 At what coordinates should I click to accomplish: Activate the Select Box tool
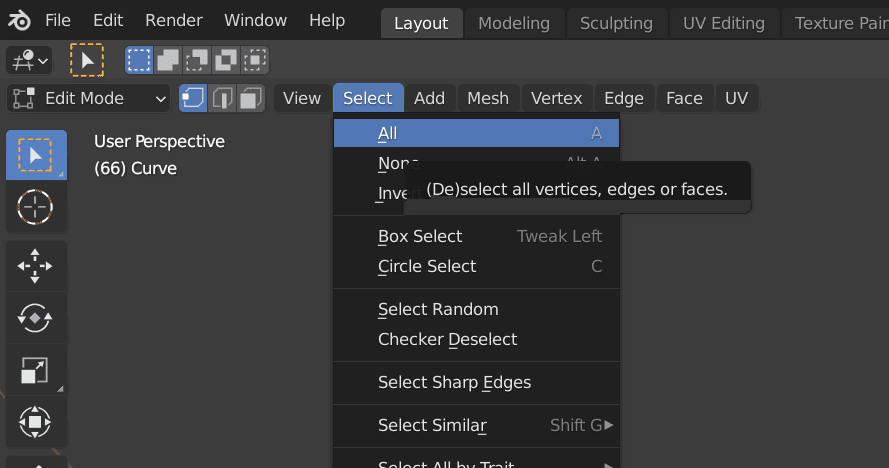(36, 155)
